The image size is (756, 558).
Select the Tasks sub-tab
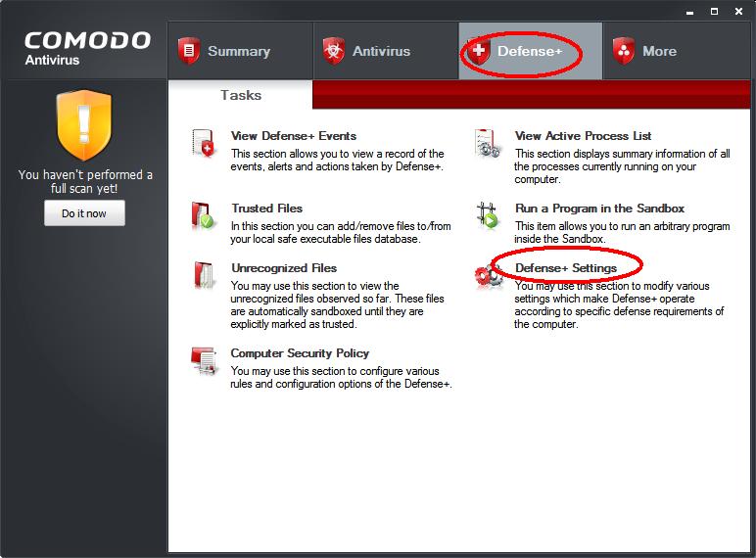pyautogui.click(x=240, y=95)
